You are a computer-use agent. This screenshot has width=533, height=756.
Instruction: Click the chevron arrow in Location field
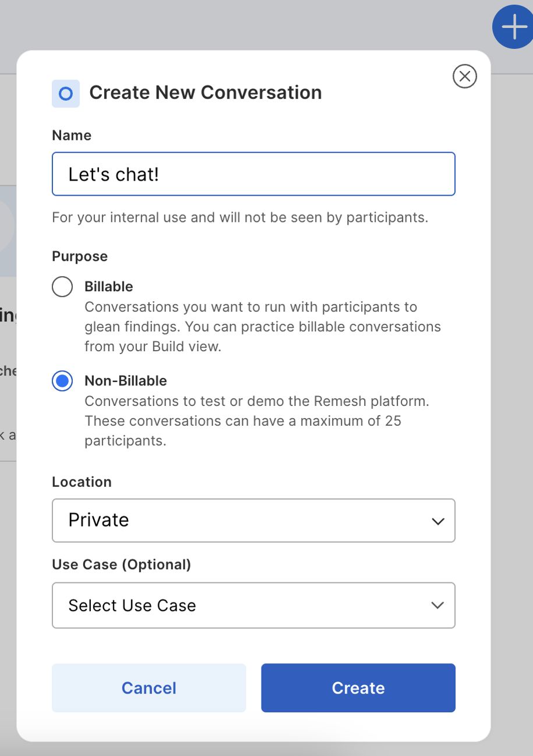(x=438, y=521)
